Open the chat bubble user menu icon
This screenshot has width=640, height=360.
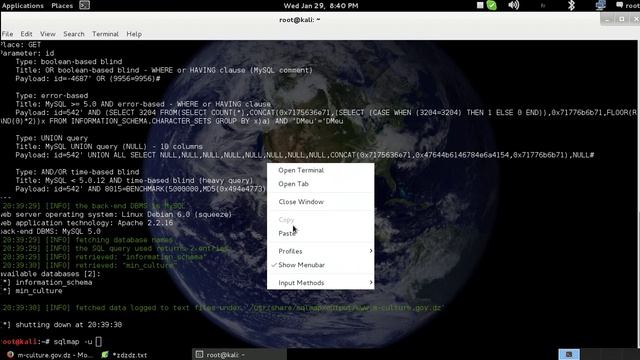pyautogui.click(x=619, y=5)
